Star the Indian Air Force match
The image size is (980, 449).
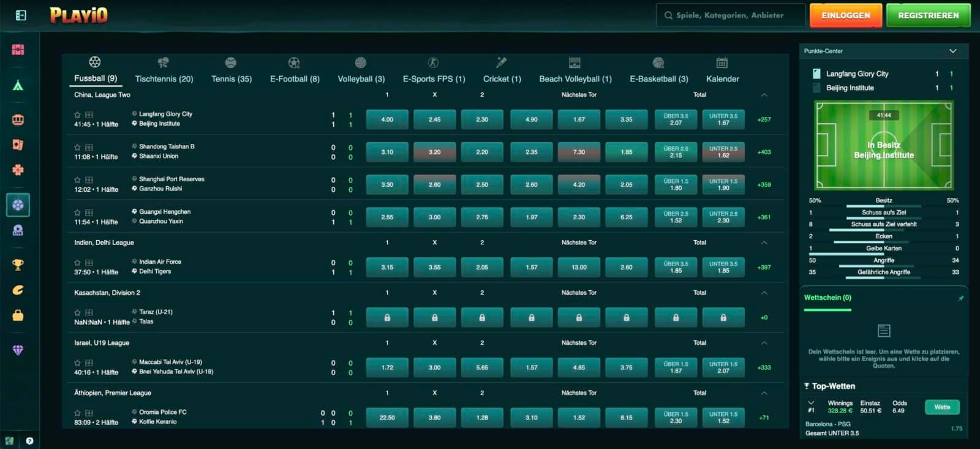click(x=77, y=262)
